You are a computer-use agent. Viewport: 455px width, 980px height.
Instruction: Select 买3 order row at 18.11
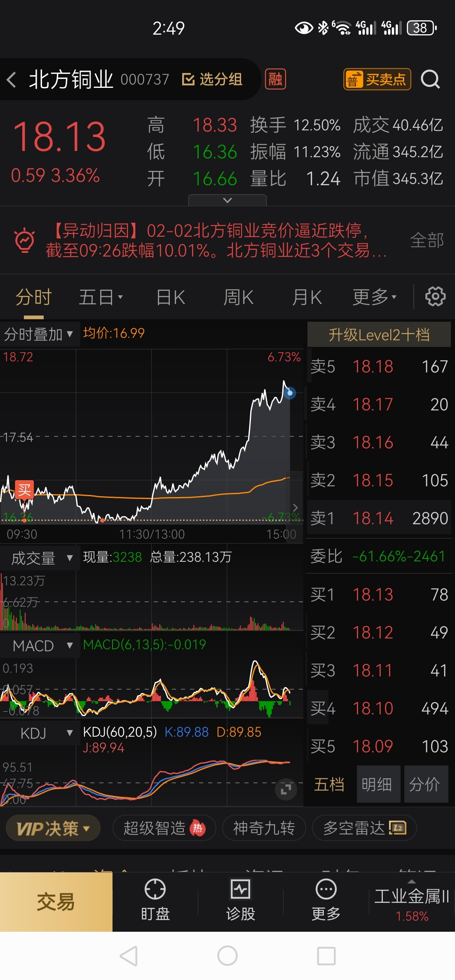point(379,671)
